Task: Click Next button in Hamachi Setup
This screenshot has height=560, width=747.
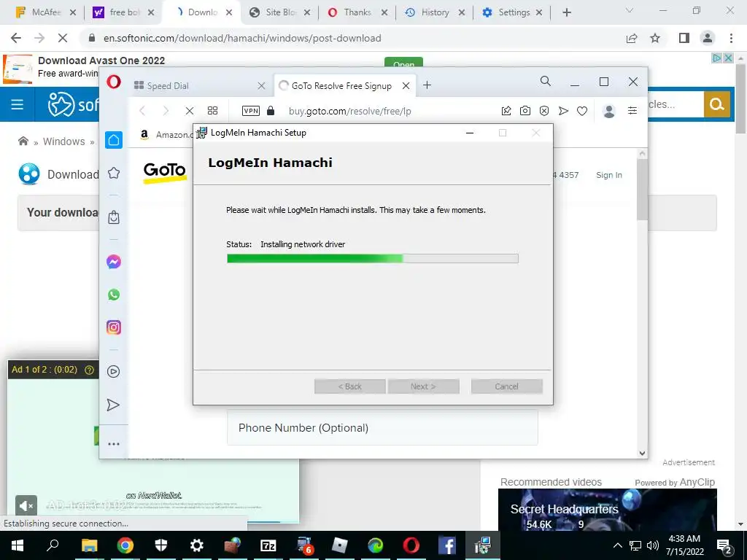Action: tap(423, 386)
